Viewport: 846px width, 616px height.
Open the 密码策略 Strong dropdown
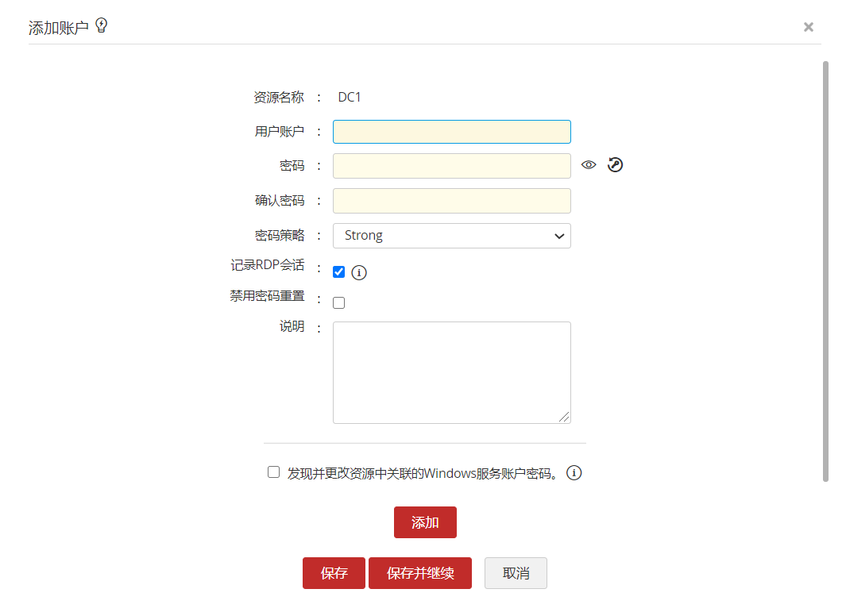tap(451, 236)
